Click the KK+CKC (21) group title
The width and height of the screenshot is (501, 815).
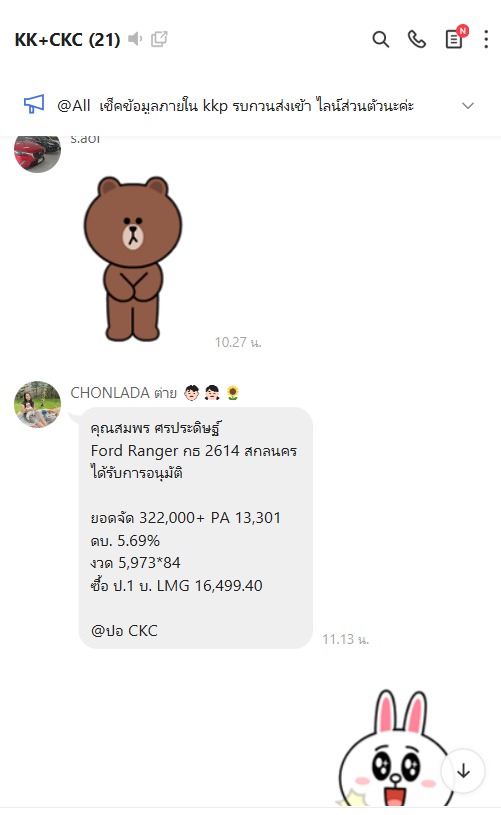(x=68, y=40)
